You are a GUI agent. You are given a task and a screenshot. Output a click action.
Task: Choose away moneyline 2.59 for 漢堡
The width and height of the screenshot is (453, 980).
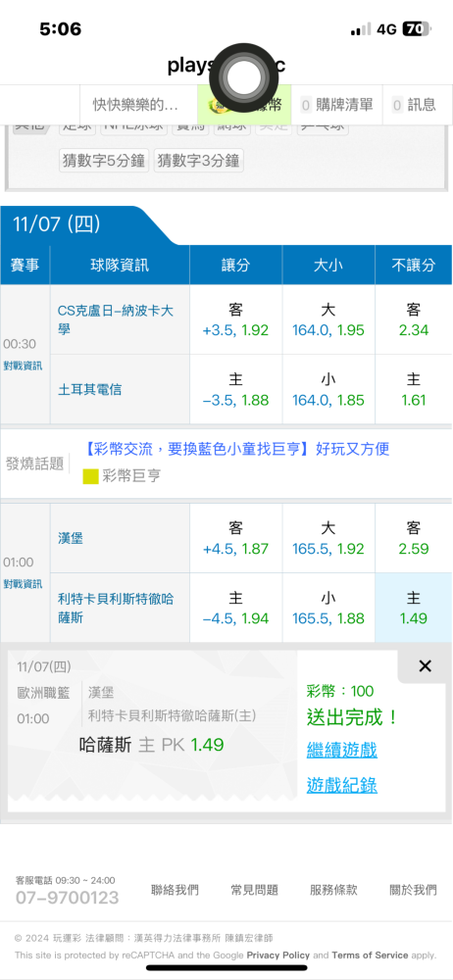point(414,538)
